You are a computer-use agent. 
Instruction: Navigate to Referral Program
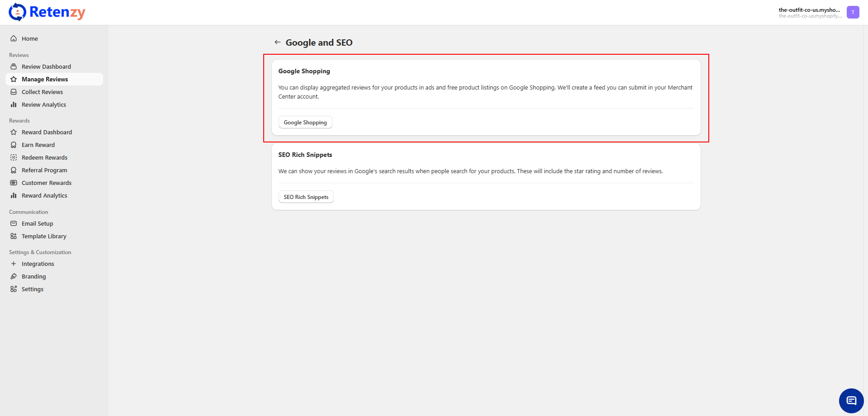point(44,170)
